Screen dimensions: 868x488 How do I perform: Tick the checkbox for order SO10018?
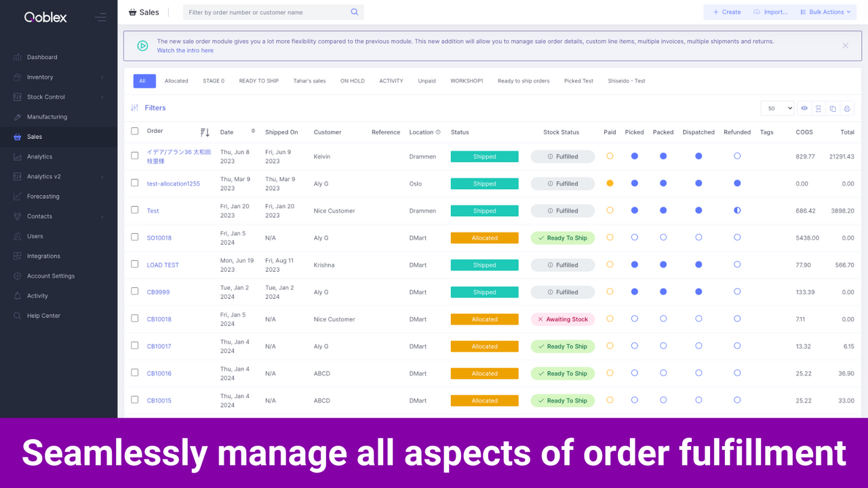tap(134, 237)
